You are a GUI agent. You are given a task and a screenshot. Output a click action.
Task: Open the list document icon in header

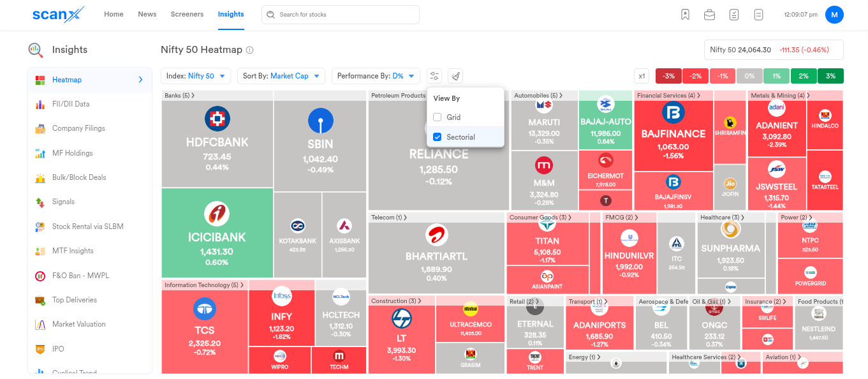[758, 14]
